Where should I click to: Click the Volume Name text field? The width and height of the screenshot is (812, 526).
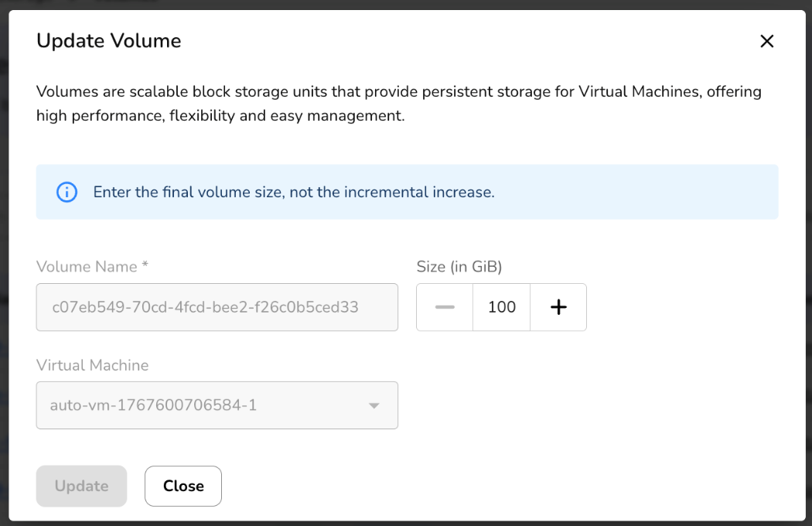(217, 307)
